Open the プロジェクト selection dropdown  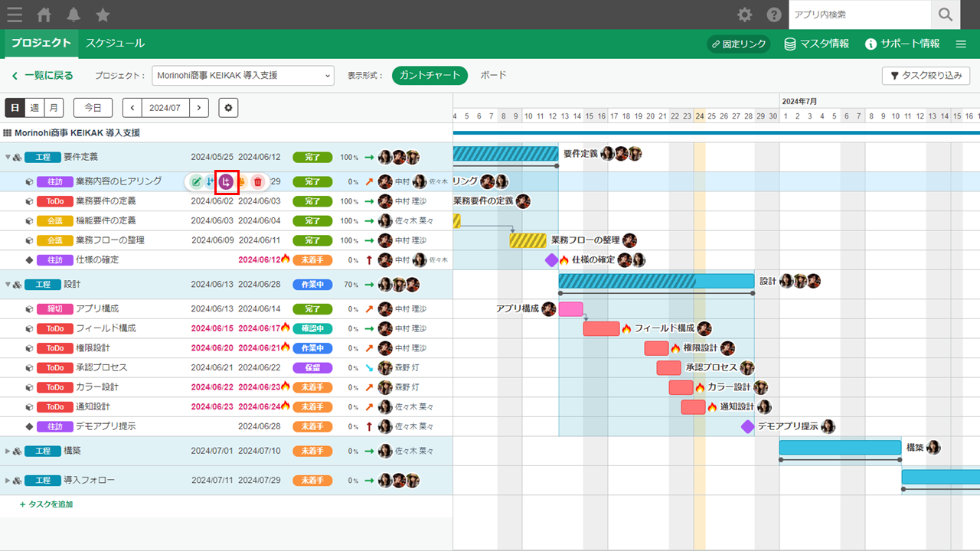coord(243,75)
